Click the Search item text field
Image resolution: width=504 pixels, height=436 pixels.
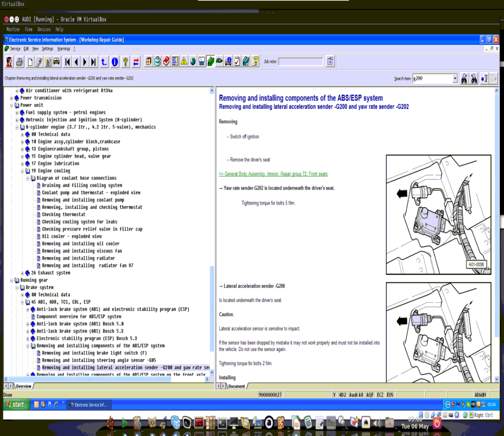432,78
